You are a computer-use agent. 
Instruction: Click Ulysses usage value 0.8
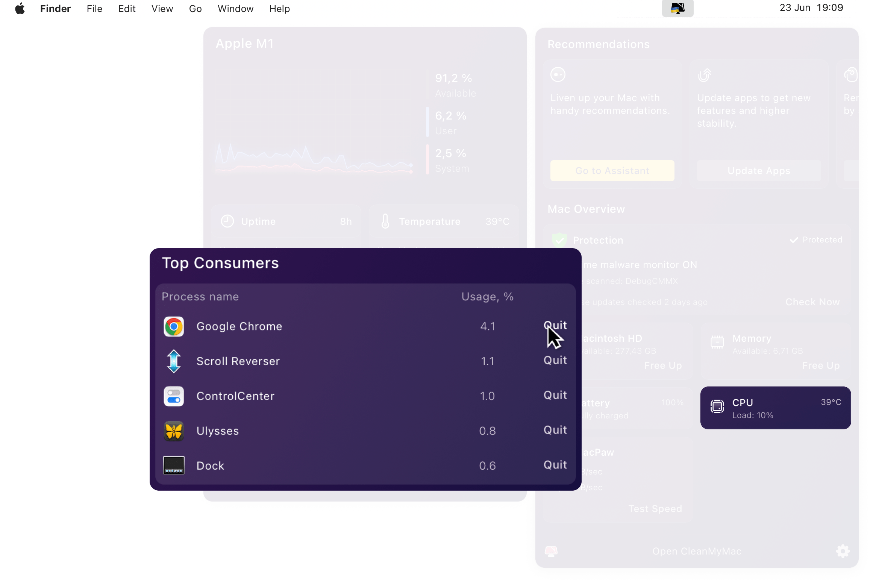click(x=487, y=431)
